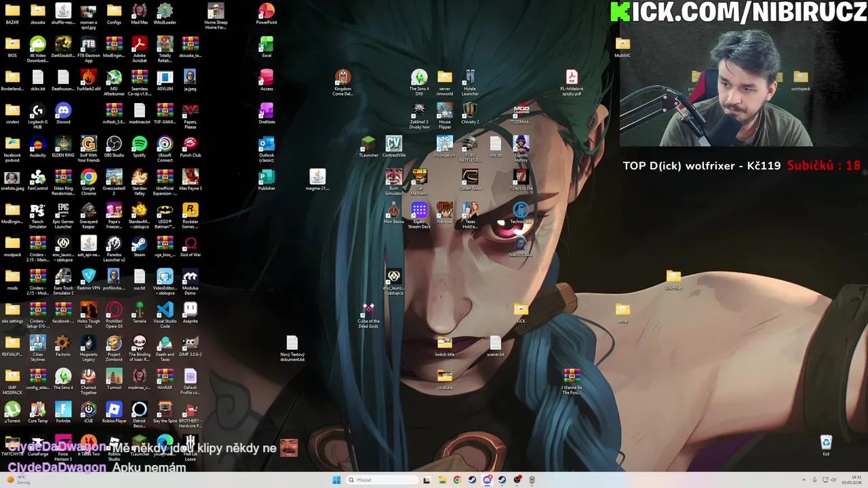Select the Curse of the Dead Gods icon
The width and height of the screenshot is (868, 488).
click(368, 315)
